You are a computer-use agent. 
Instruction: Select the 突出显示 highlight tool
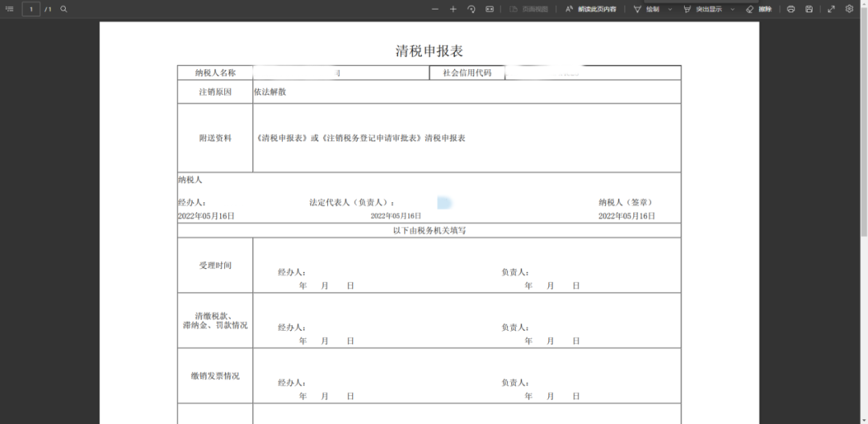click(x=702, y=9)
